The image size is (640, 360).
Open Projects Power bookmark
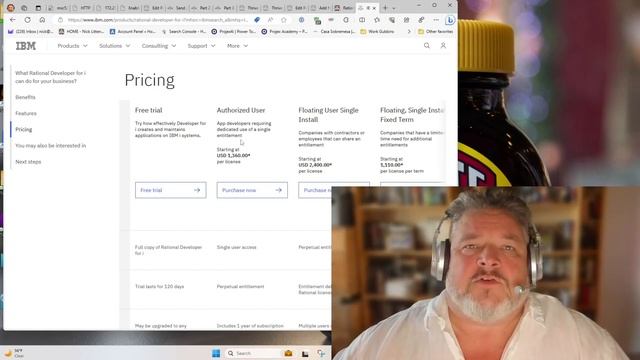[x=233, y=31]
